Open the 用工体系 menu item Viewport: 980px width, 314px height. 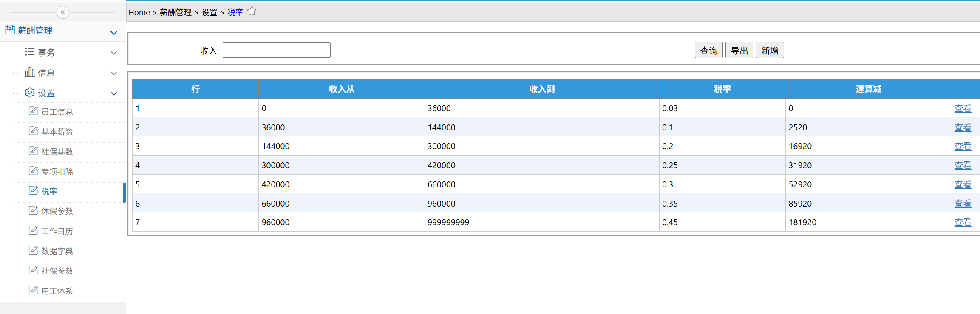pos(57,291)
